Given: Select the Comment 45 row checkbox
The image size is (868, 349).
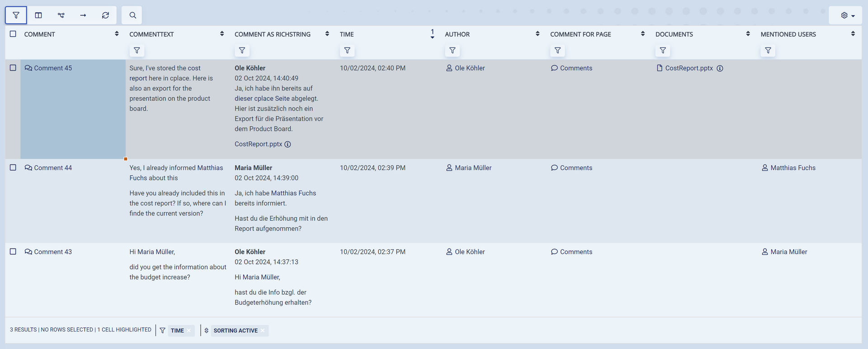Looking at the screenshot, I should [x=13, y=68].
